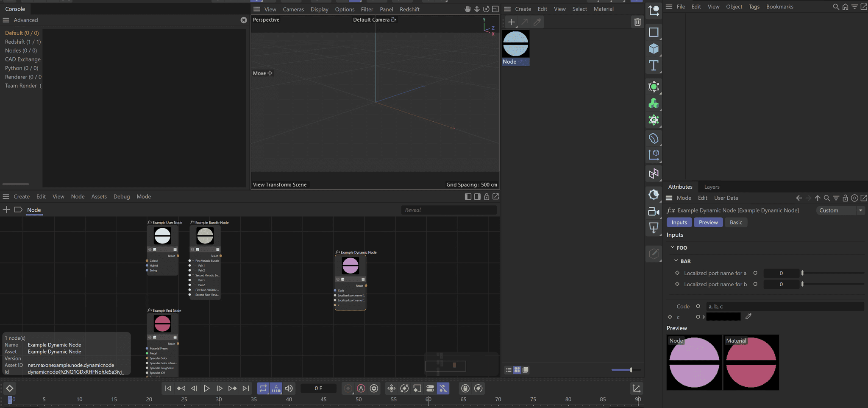Image resolution: width=868 pixels, height=408 pixels.
Task: Click the Preview tab button
Action: pyautogui.click(x=708, y=222)
